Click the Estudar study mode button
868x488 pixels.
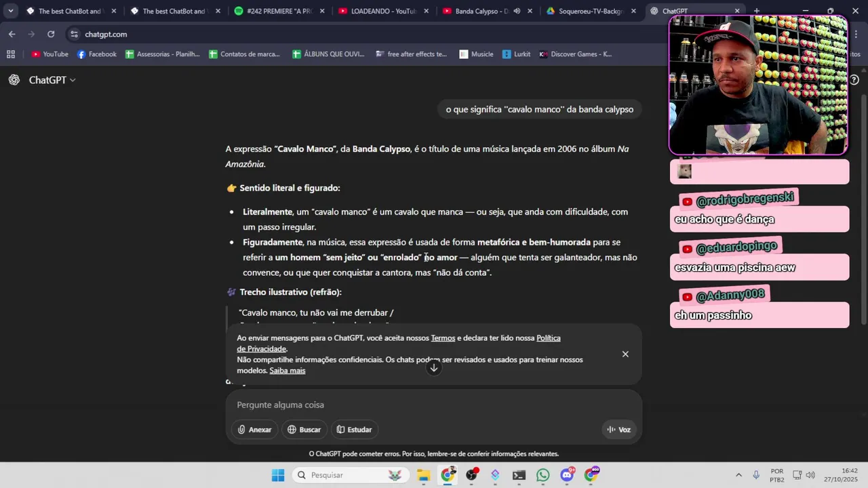354,429
